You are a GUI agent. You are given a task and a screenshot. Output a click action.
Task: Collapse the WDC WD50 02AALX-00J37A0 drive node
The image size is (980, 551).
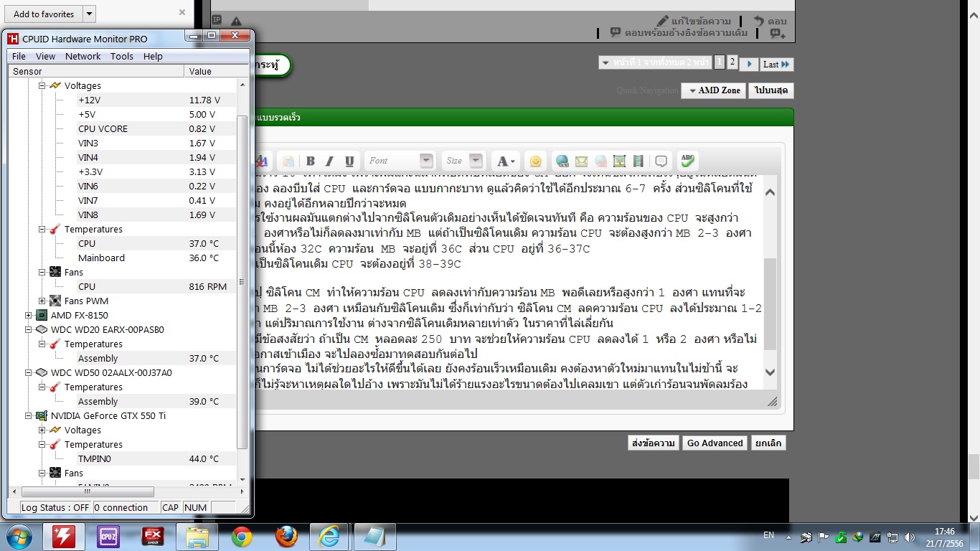tap(29, 372)
